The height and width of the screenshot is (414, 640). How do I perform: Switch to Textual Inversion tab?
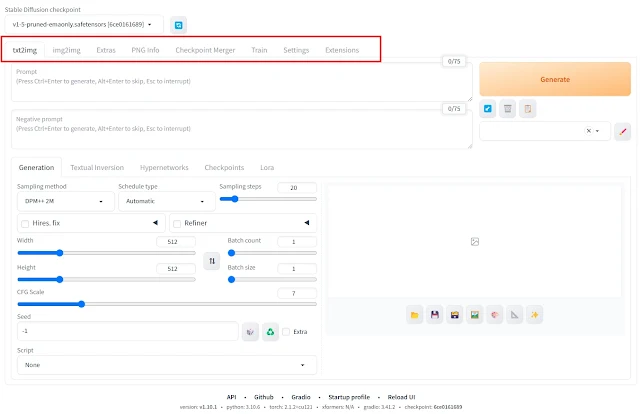tap(97, 168)
